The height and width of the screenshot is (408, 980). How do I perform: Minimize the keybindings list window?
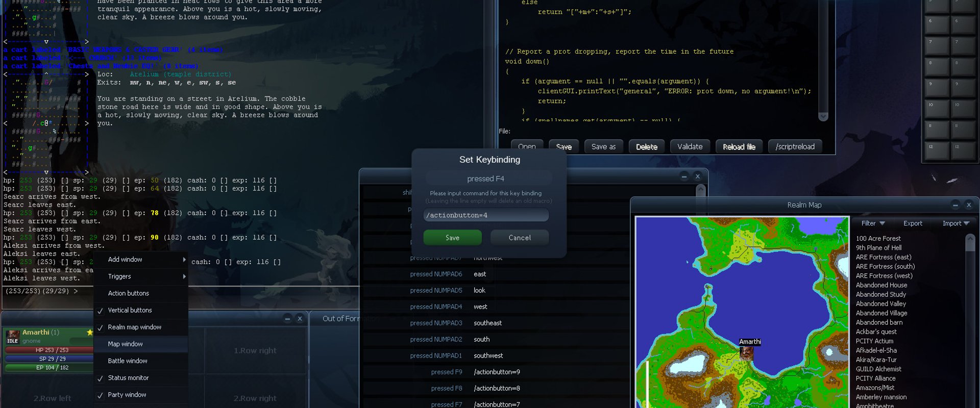tap(684, 176)
